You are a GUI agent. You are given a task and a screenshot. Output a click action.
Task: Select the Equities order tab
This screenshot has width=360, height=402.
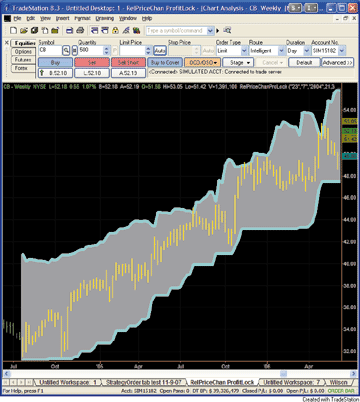pos(24,43)
